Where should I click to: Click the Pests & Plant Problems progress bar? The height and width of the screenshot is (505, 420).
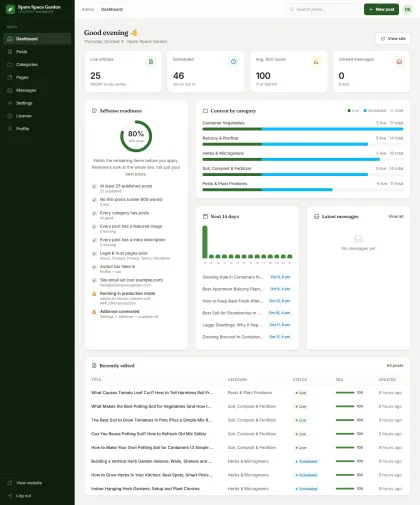(x=303, y=190)
